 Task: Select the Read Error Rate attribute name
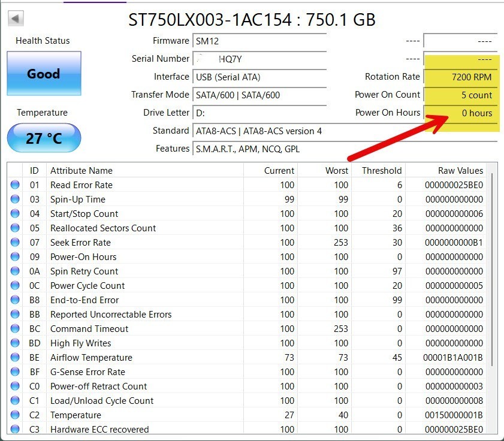82,185
